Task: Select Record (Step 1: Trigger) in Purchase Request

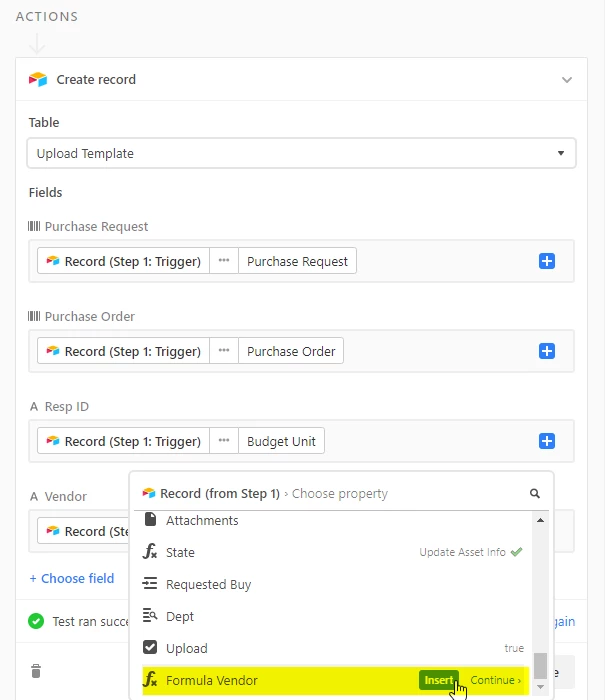Action: click(x=124, y=261)
